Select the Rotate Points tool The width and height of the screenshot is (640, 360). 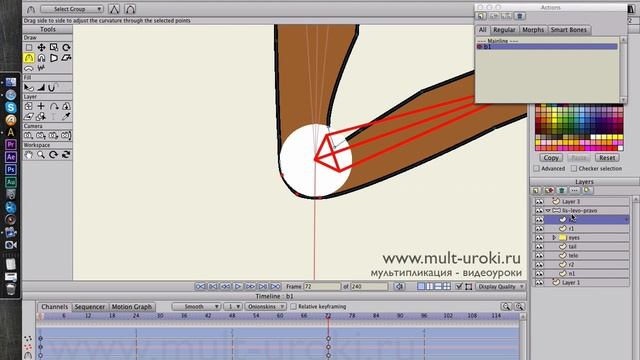[66, 48]
